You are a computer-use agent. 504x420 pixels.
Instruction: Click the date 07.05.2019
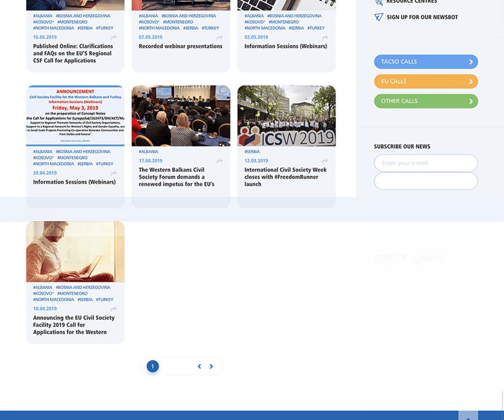(x=151, y=37)
